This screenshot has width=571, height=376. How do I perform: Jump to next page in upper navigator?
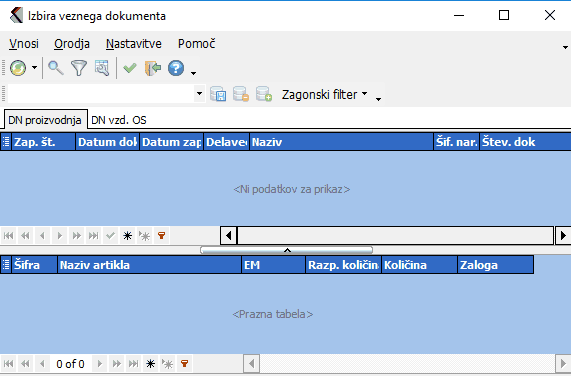(x=76, y=236)
